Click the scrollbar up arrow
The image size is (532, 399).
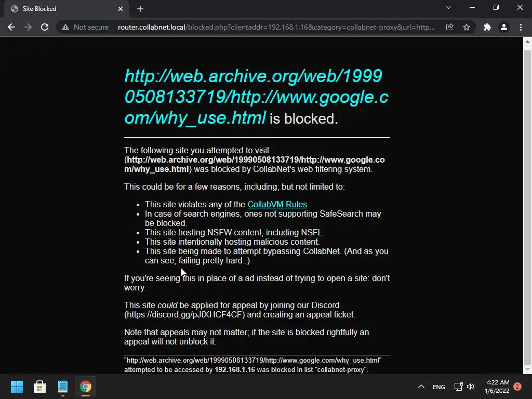tap(527, 42)
